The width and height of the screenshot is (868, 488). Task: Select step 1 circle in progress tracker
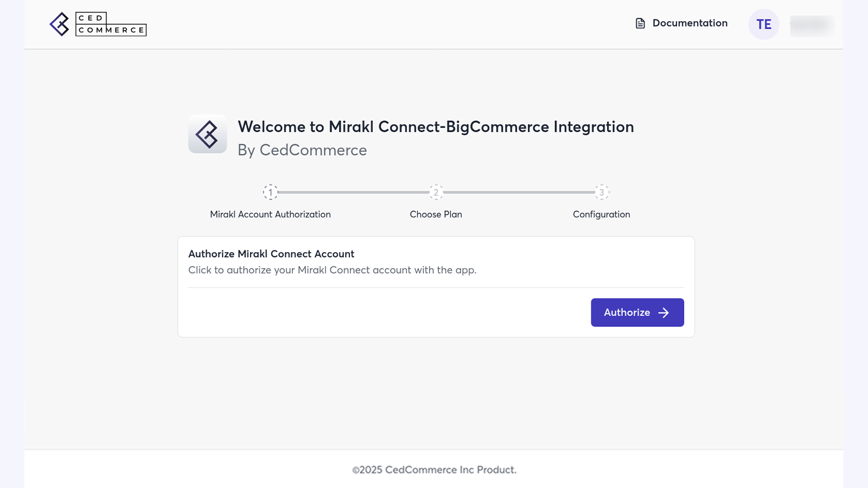click(271, 192)
